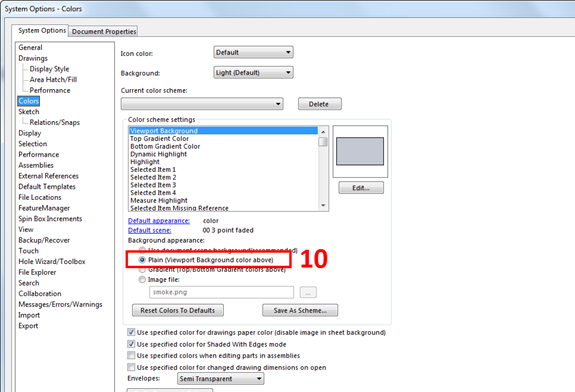Viewport: 575px width, 392px height.
Task: Open External References options
Action: pyautogui.click(x=48, y=176)
